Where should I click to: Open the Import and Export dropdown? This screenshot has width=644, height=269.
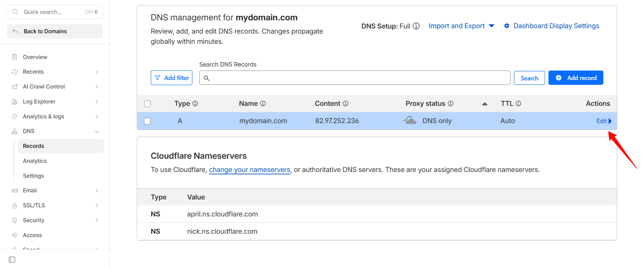point(461,26)
